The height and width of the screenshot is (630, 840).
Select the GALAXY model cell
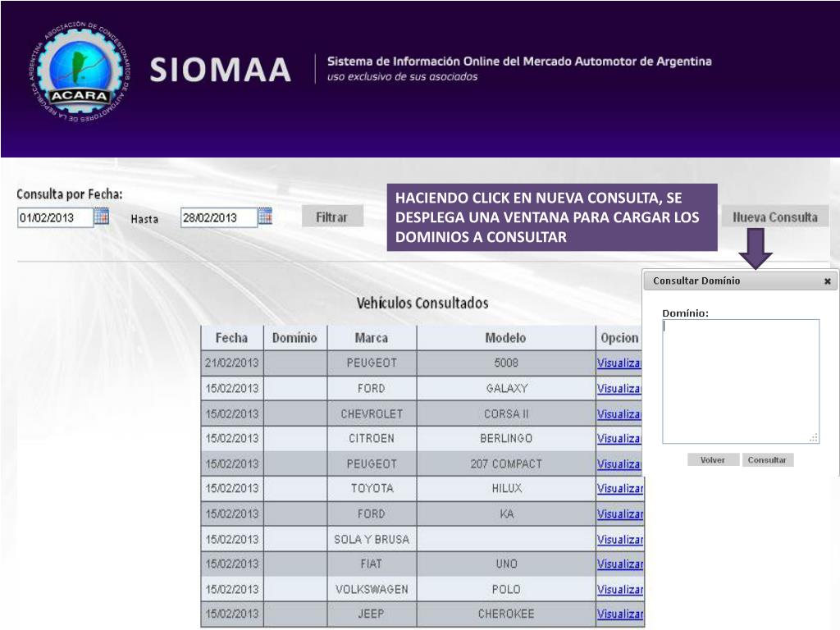(505, 388)
